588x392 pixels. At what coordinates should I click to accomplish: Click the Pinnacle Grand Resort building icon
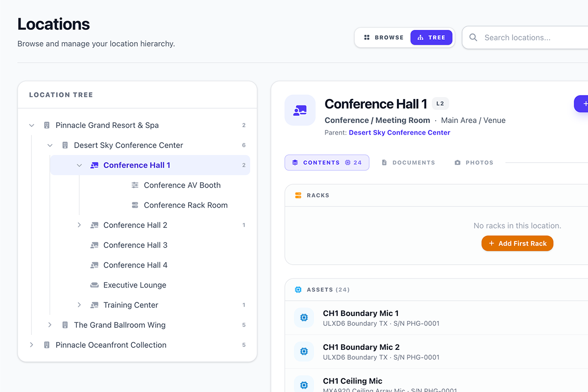click(47, 125)
